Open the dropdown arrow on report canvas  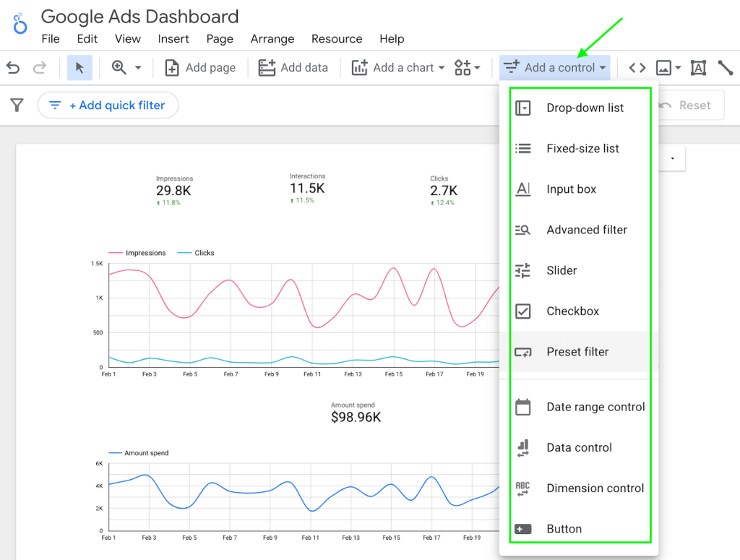(x=673, y=158)
